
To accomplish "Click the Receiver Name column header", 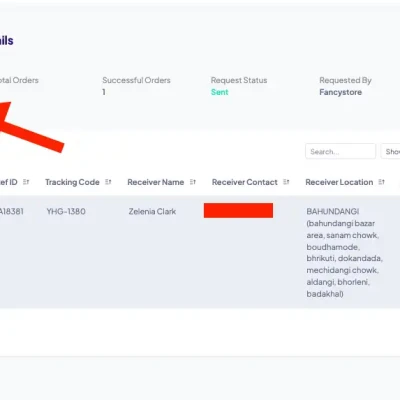I will [156, 182].
